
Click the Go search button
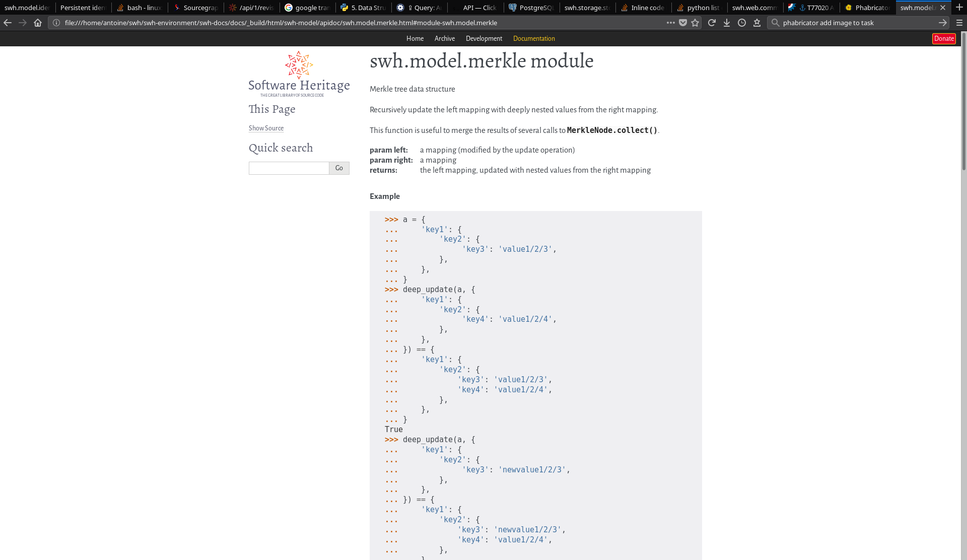point(339,168)
